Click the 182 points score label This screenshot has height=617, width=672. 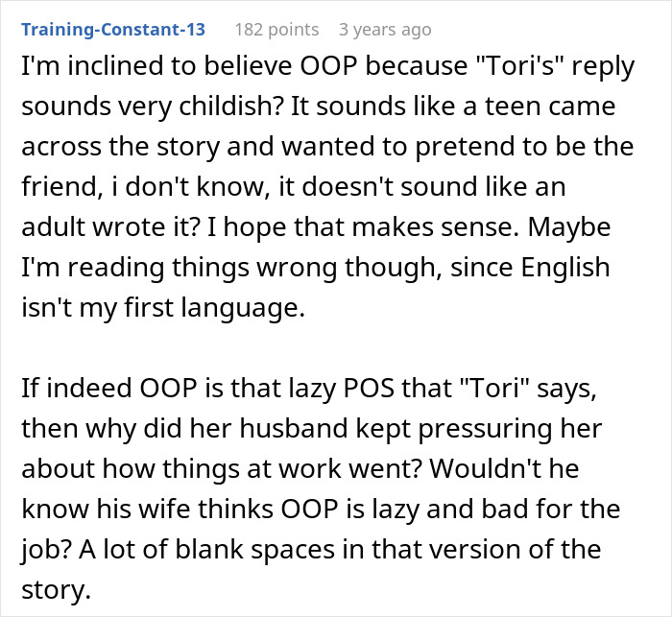click(x=276, y=30)
